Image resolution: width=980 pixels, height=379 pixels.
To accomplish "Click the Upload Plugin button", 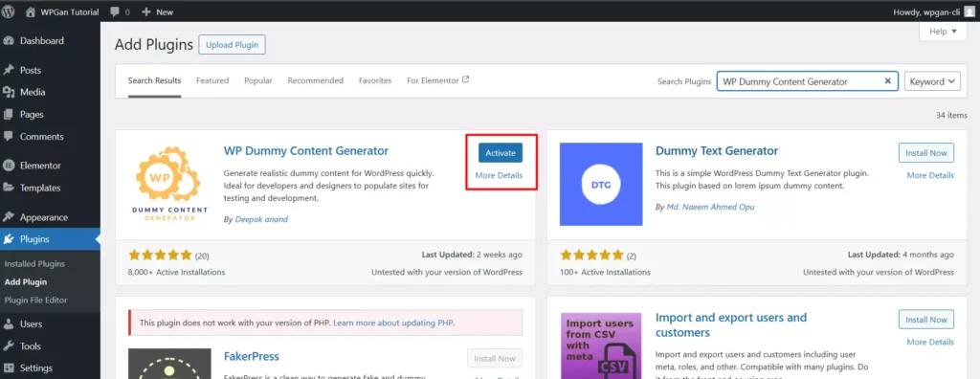I will (233, 45).
